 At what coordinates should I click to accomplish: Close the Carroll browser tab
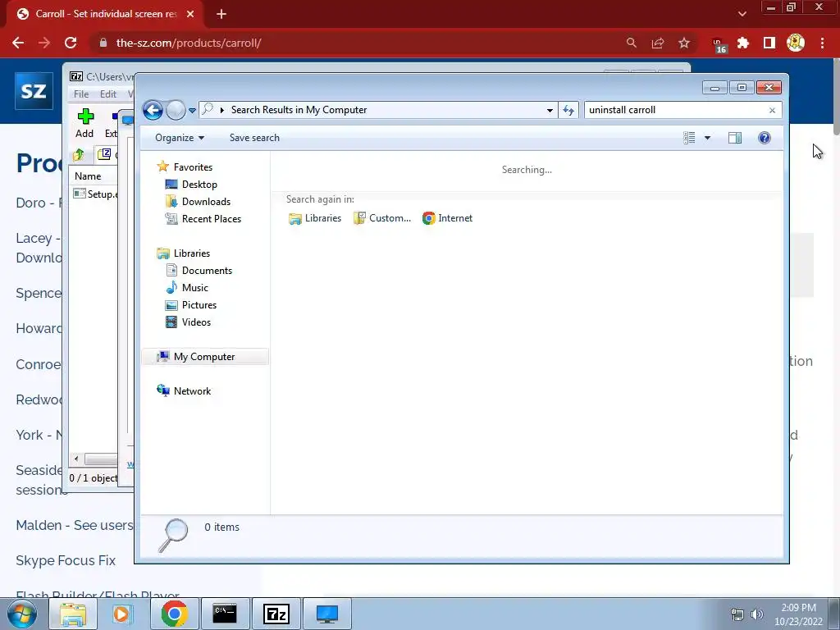tap(190, 14)
